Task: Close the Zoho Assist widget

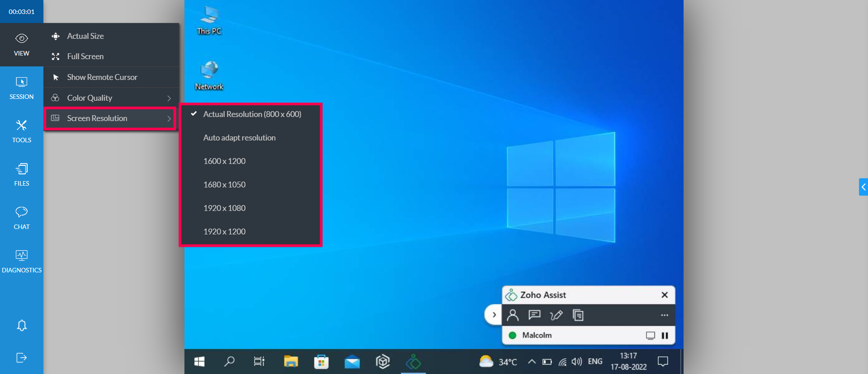Action: pos(665,295)
